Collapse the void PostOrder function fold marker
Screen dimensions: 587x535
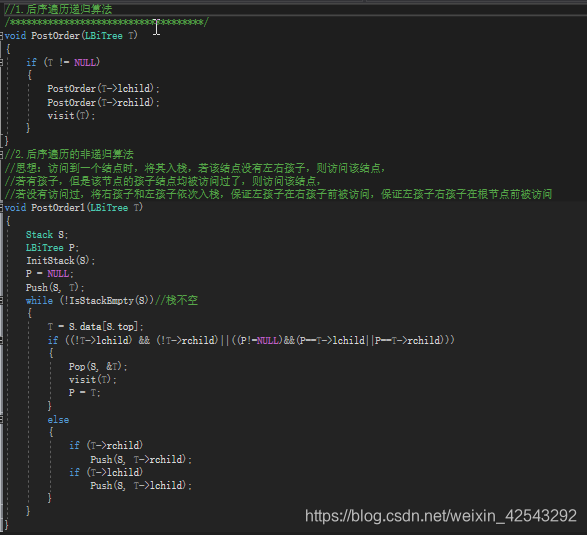[1, 36]
